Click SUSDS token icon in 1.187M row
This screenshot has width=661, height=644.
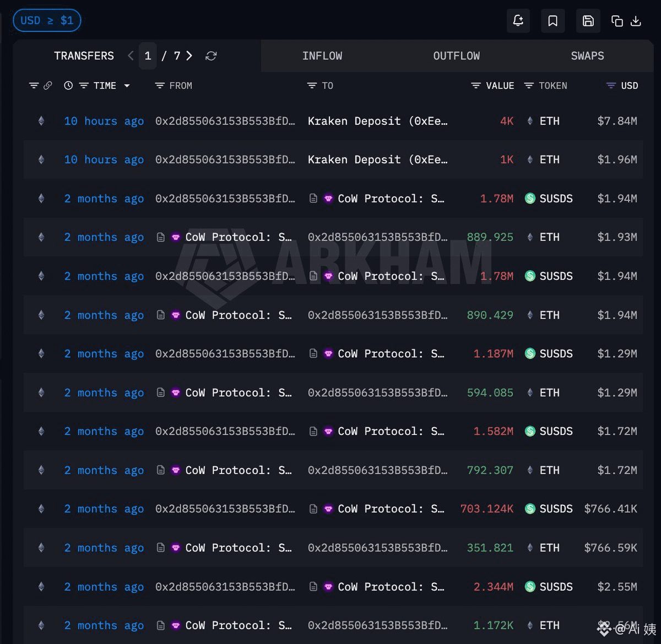coord(530,354)
